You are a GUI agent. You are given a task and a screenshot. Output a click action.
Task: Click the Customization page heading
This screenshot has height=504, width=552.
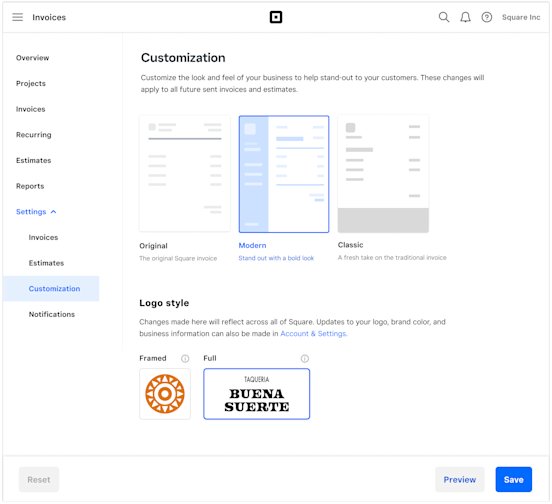tap(183, 58)
